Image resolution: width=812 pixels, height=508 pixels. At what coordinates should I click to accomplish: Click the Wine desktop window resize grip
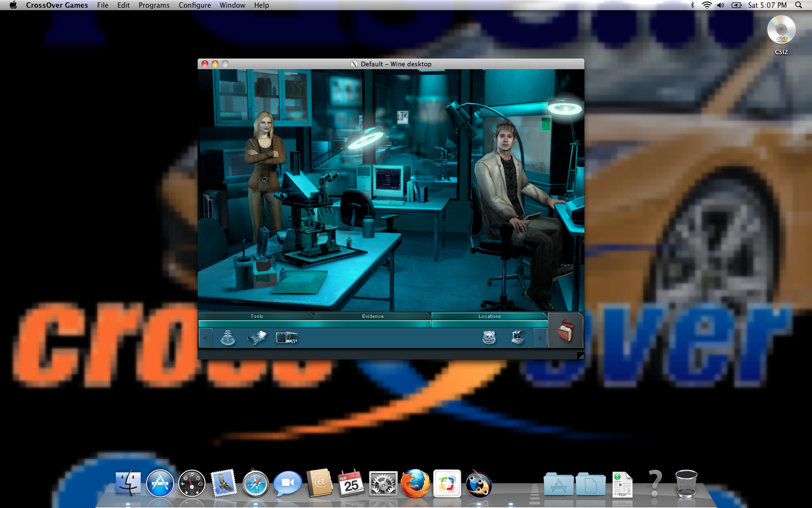click(580, 356)
